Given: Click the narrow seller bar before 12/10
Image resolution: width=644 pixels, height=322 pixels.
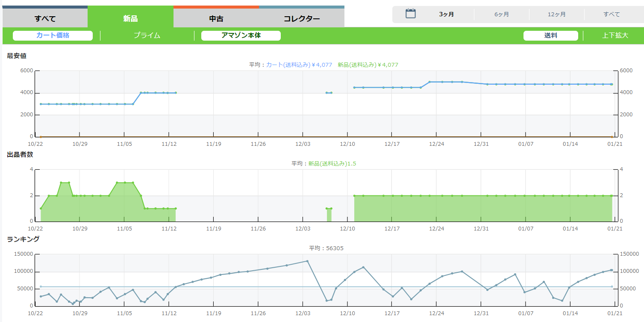Looking at the screenshot, I should pyautogui.click(x=329, y=215).
